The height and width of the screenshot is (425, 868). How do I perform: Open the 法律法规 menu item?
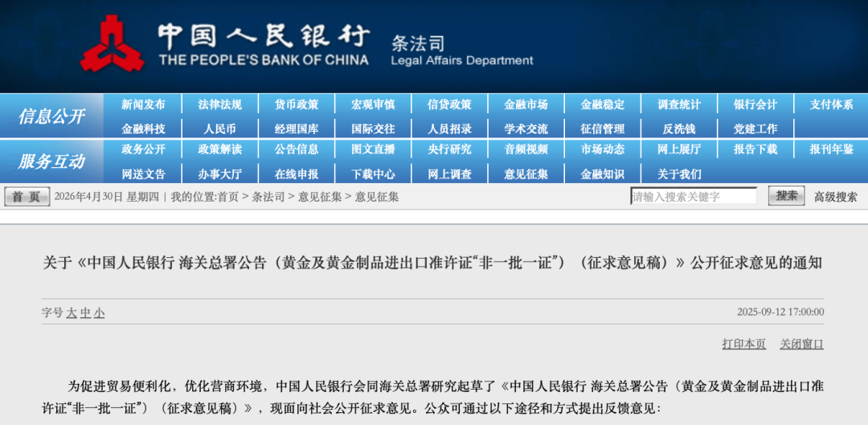[219, 104]
